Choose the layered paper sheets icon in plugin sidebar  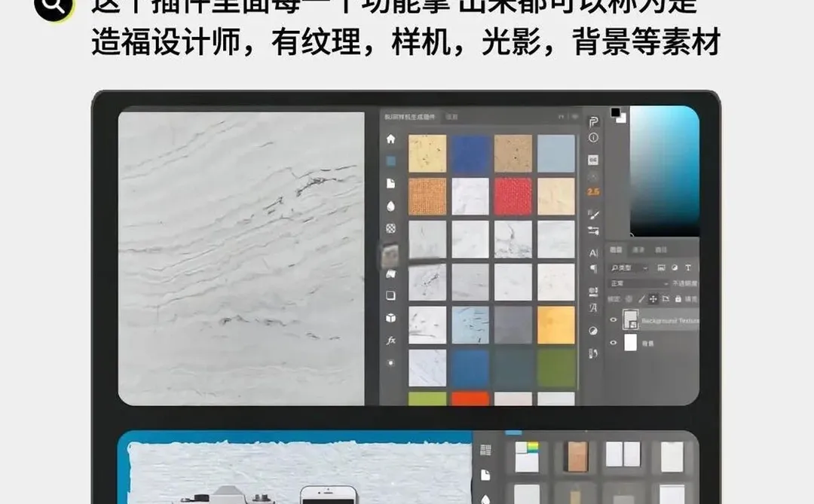click(x=391, y=273)
